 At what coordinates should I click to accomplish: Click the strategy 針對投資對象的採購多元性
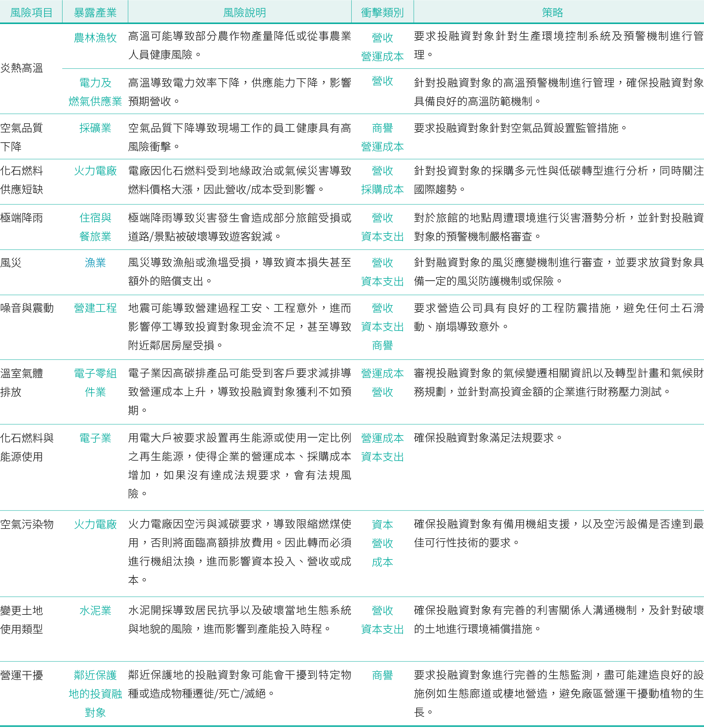click(x=559, y=180)
